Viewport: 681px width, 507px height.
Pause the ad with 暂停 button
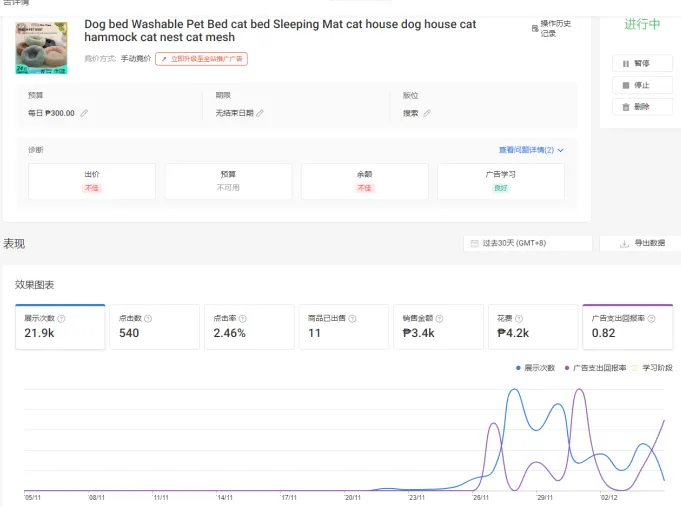click(642, 63)
